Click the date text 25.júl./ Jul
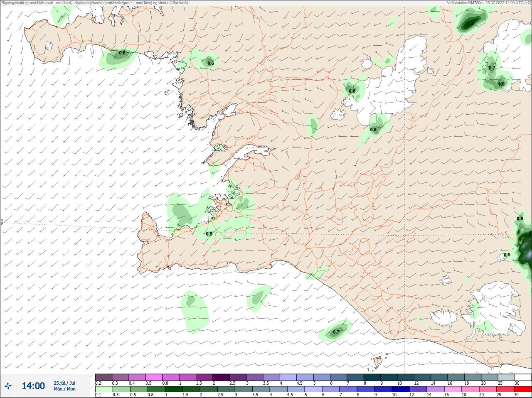The image size is (532, 398). [64, 383]
